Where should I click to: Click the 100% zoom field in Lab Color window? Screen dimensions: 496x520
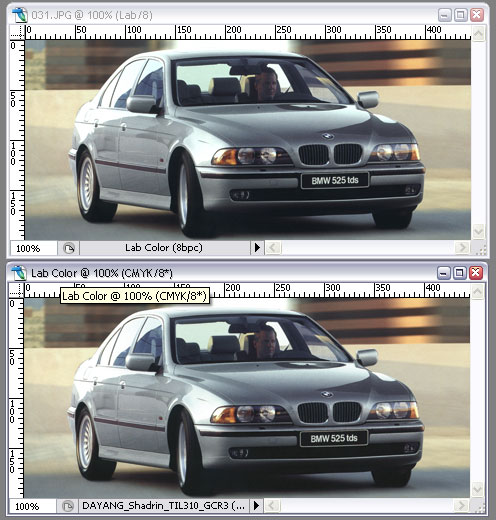point(32,506)
